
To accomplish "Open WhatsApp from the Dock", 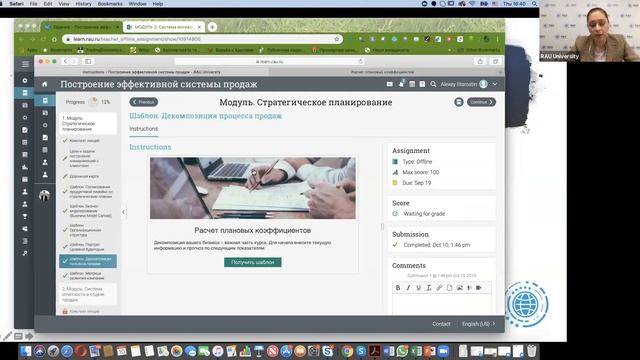I will click(x=402, y=351).
